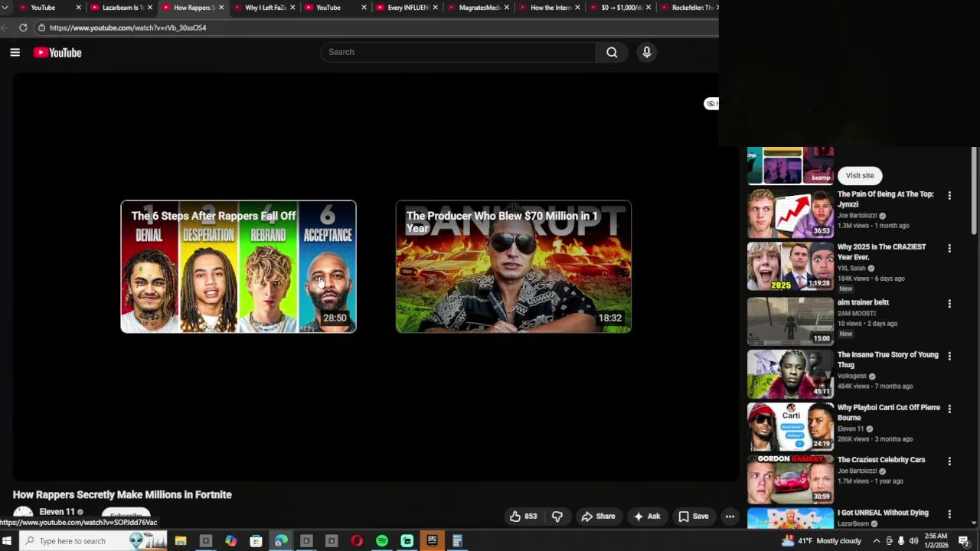This screenshot has height=551, width=980.
Task: Open Copilot taskbar icon
Action: pyautogui.click(x=230, y=541)
